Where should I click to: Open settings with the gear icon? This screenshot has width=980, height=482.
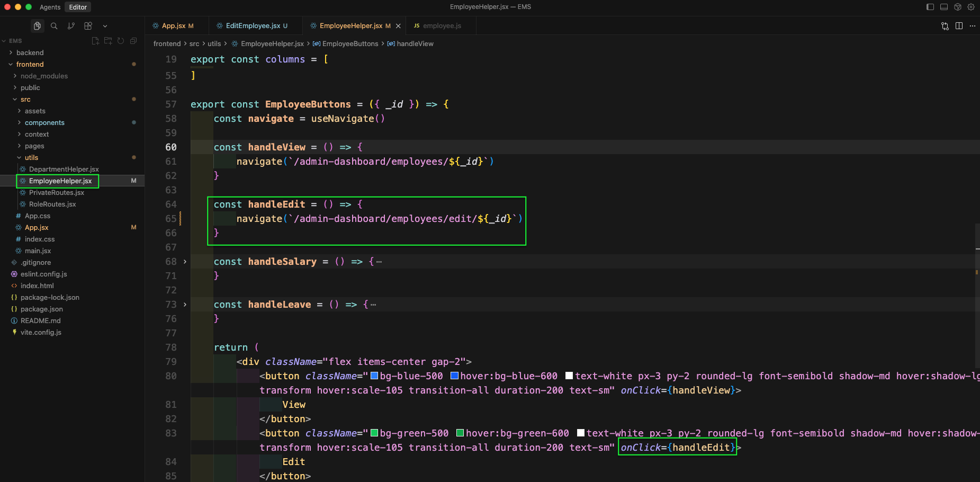click(971, 7)
